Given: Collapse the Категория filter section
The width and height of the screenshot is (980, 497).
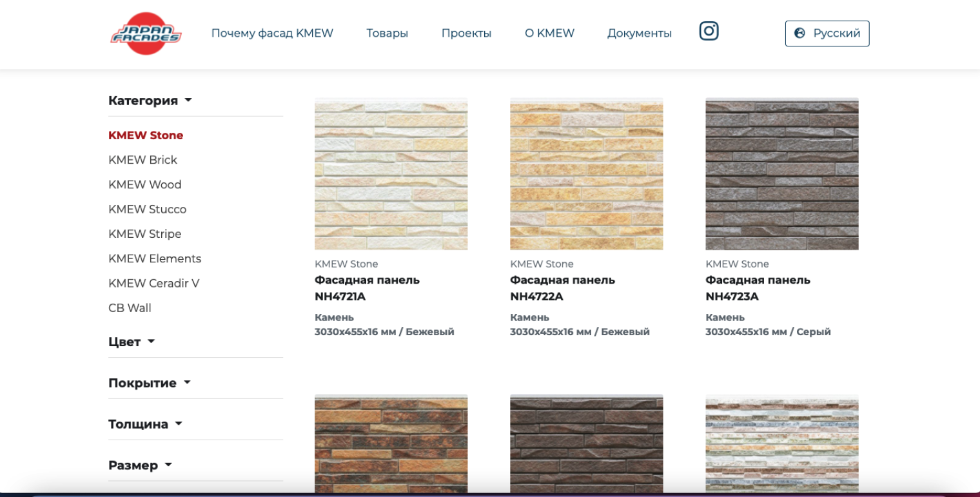Looking at the screenshot, I should pyautogui.click(x=150, y=101).
